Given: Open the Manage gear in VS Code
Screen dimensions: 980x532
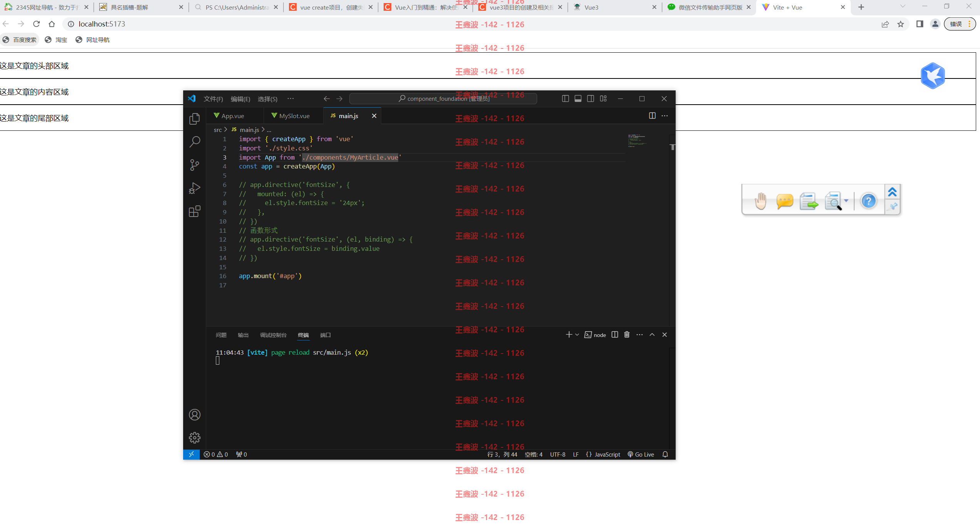Looking at the screenshot, I should point(195,438).
